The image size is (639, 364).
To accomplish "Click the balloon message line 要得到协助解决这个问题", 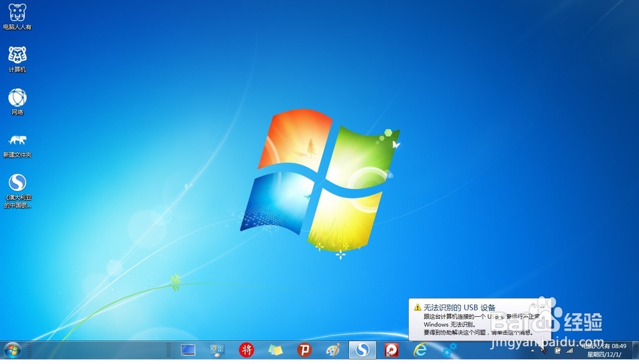I will point(479,333).
